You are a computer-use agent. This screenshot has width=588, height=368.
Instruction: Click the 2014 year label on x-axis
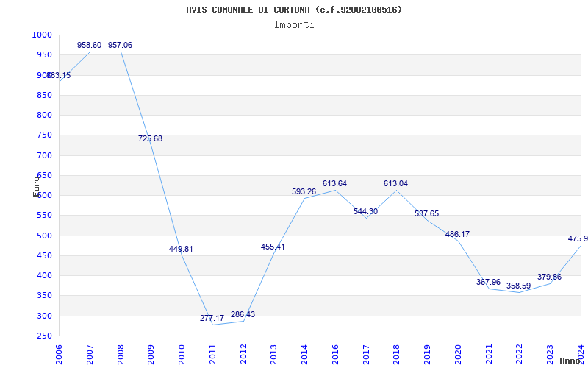[305, 354]
